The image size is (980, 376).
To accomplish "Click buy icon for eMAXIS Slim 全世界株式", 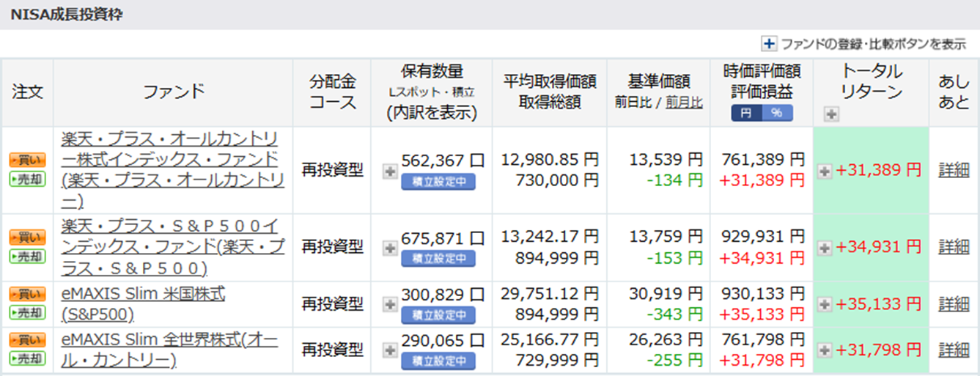I will [x=27, y=340].
